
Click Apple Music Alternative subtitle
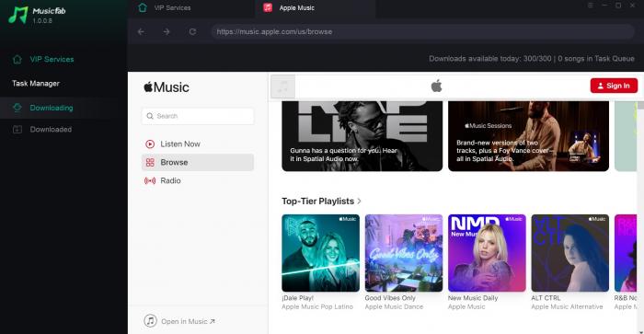point(568,307)
